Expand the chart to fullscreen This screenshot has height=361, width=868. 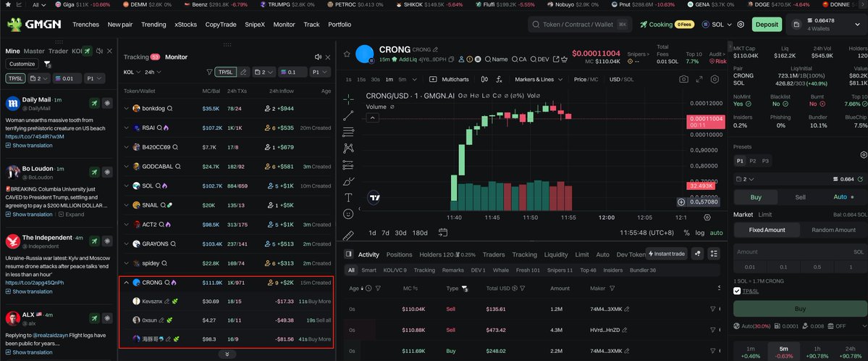pyautogui.click(x=699, y=79)
